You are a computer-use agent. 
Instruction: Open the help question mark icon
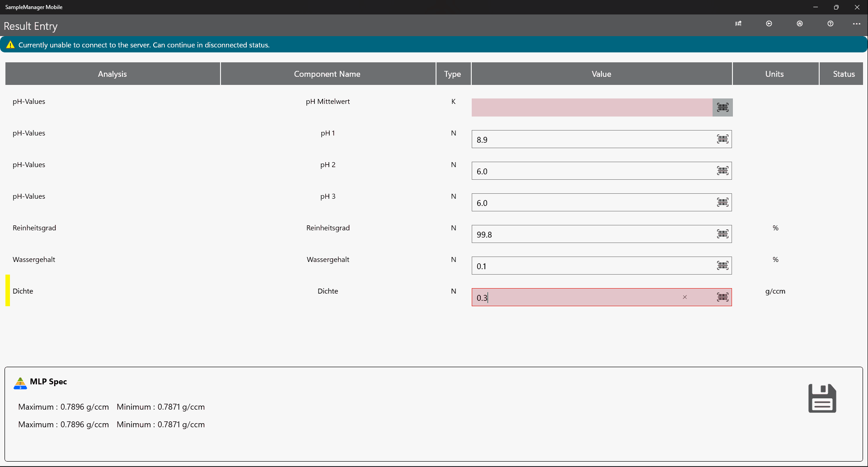[830, 23]
